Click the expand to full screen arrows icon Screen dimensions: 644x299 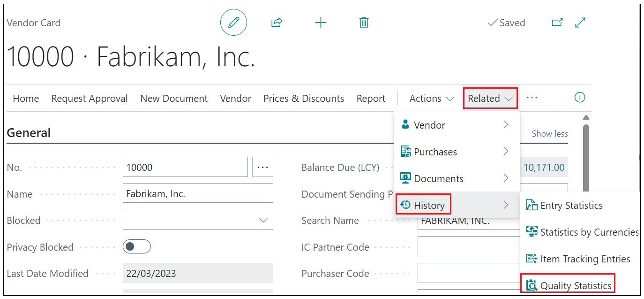coord(580,23)
